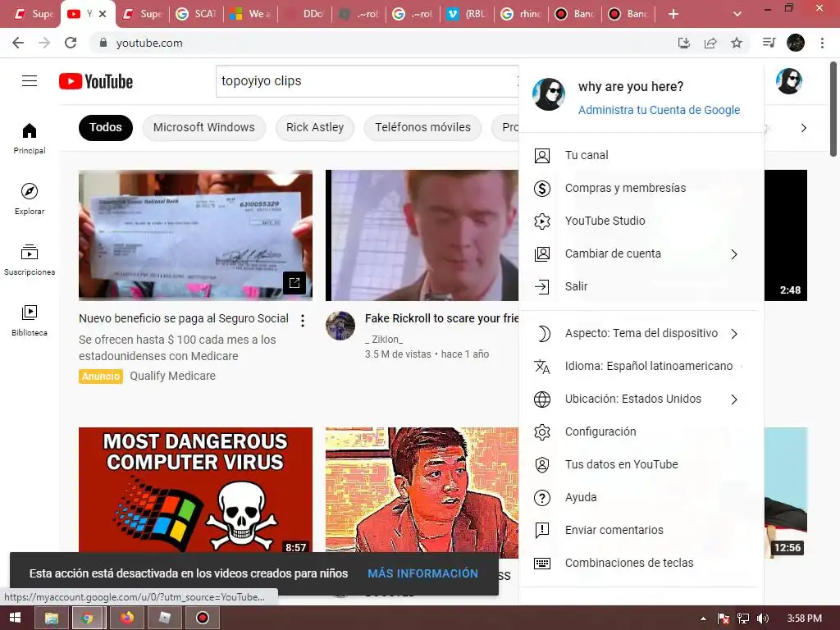This screenshot has width=840, height=630.
Task: Open three-dot menu of Seguro Social ad
Action: [303, 321]
